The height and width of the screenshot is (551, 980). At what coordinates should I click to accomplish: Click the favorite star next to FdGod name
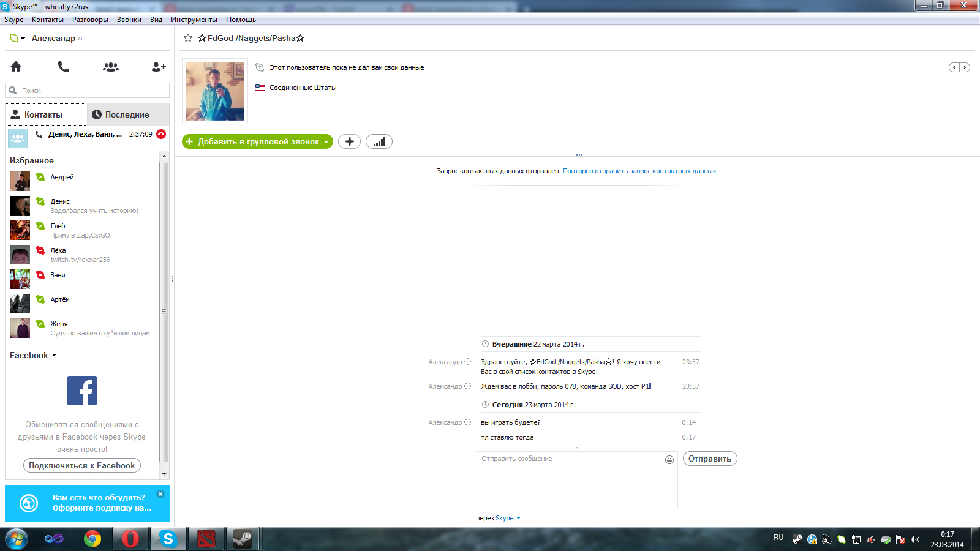click(188, 38)
